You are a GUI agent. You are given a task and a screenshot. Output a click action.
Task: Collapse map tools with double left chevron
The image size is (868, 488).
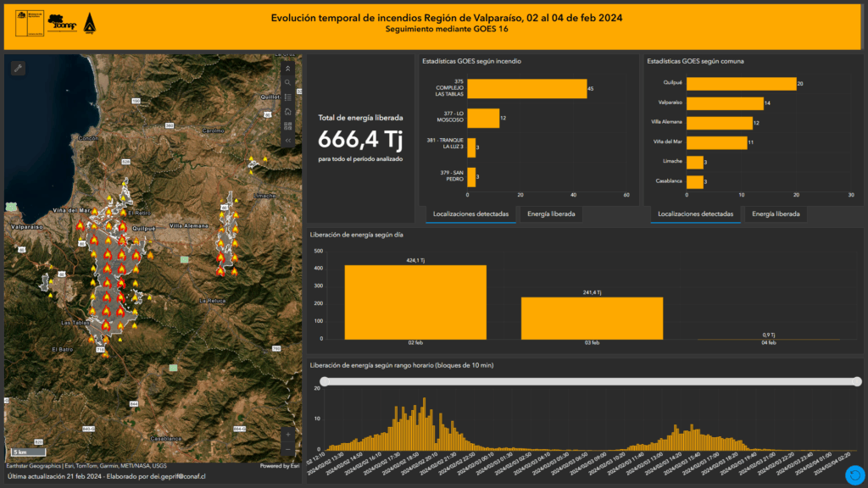(288, 141)
